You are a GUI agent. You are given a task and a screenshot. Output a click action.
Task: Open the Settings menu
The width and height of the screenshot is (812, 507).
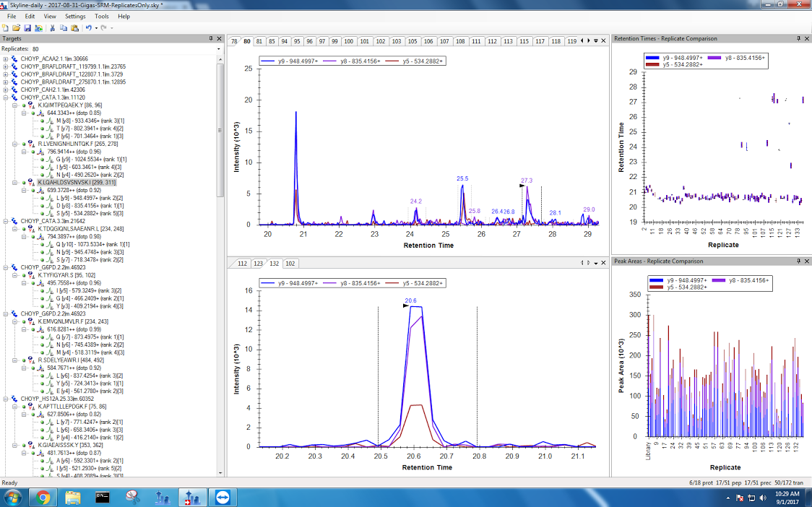[x=75, y=16]
